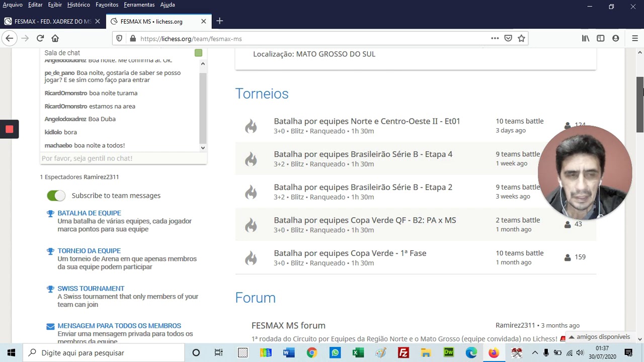Open Task View on the taskbar

(218, 353)
